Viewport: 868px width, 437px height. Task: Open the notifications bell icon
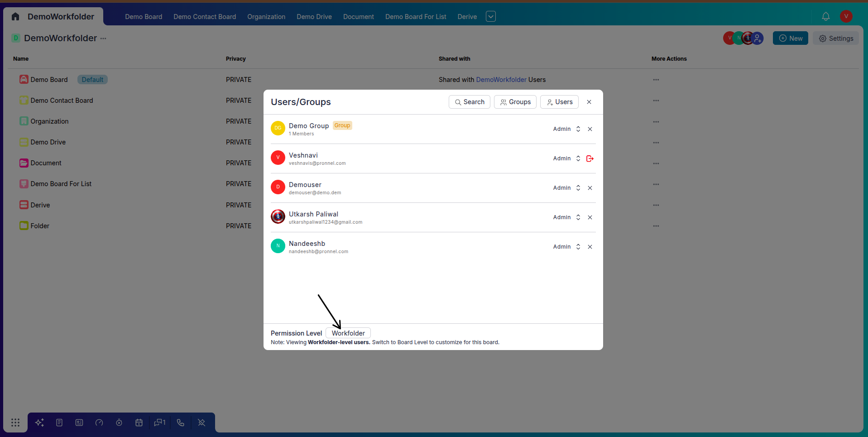826,17
